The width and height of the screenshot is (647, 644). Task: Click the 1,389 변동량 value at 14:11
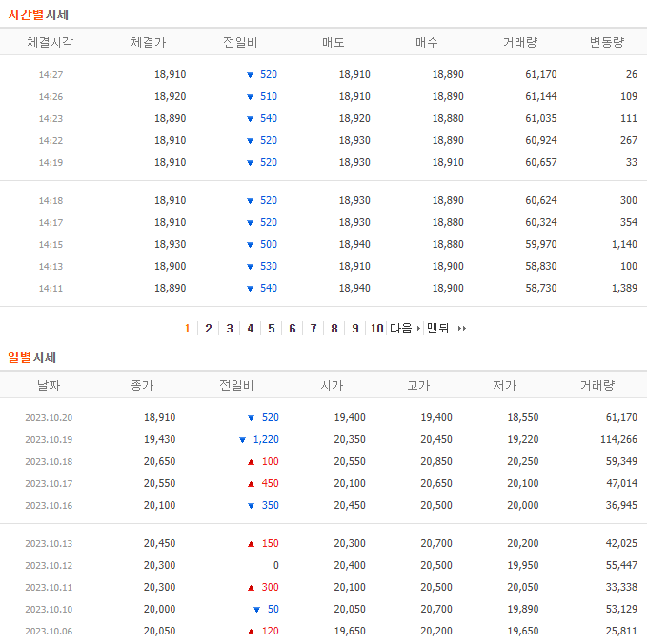point(624,288)
